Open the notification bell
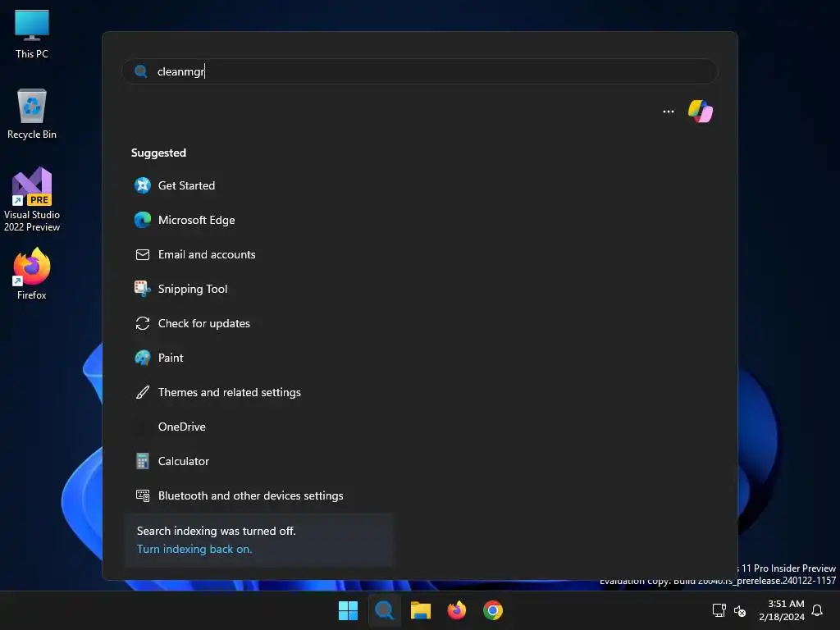The width and height of the screenshot is (840, 630). 817,610
